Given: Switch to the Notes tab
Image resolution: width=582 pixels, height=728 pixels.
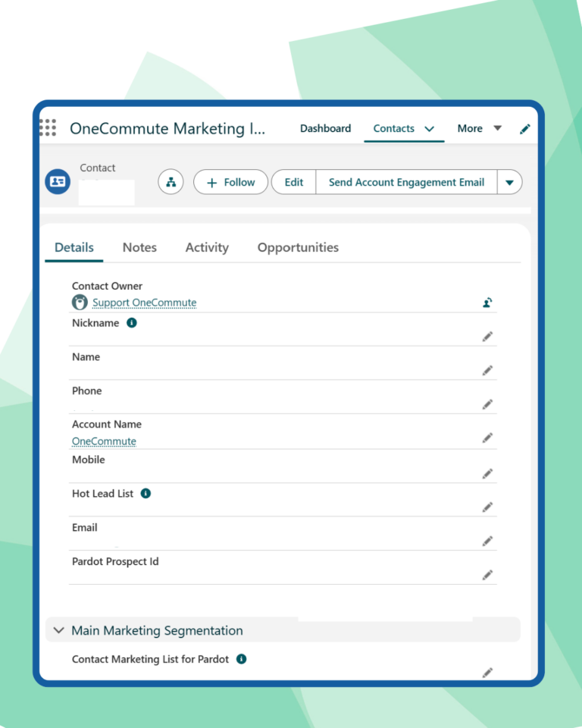Looking at the screenshot, I should [139, 247].
